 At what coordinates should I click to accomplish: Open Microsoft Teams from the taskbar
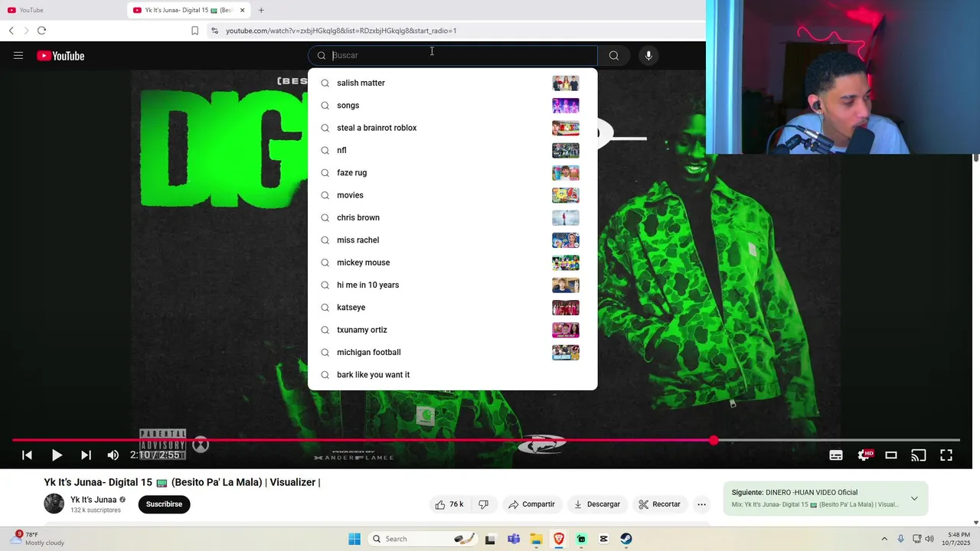tap(513, 539)
